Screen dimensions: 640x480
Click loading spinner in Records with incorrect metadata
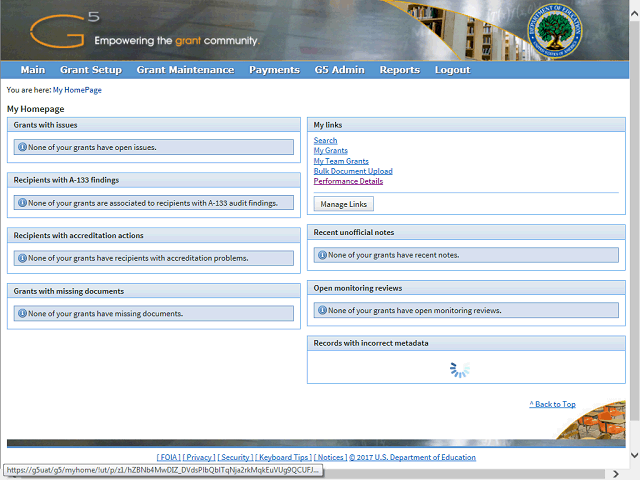(x=460, y=369)
